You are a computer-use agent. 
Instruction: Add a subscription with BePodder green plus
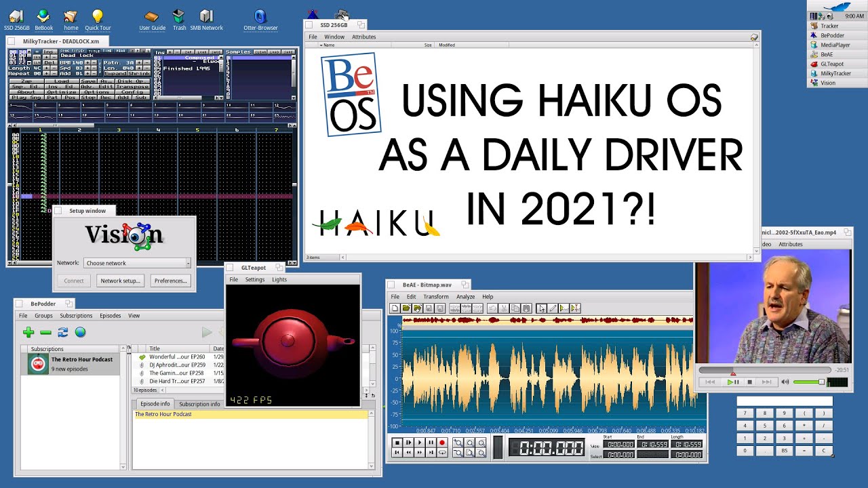coord(28,332)
